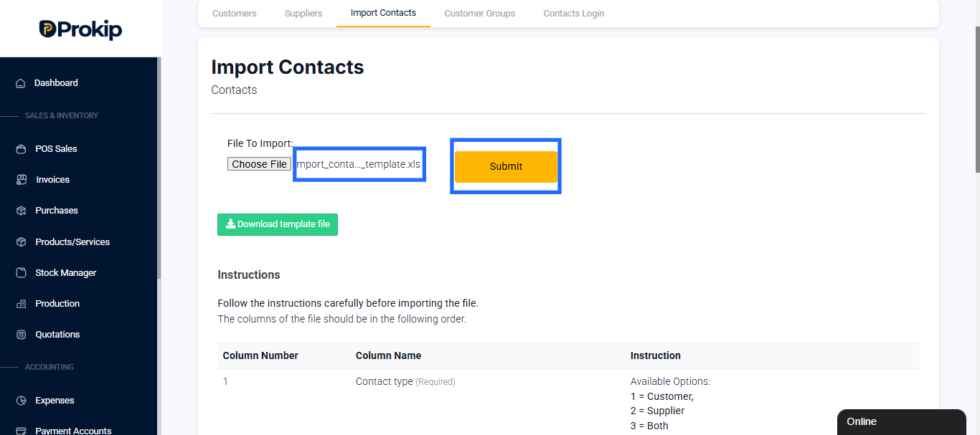Open the Products/Services cube icon
This screenshot has height=435, width=980.
point(21,242)
